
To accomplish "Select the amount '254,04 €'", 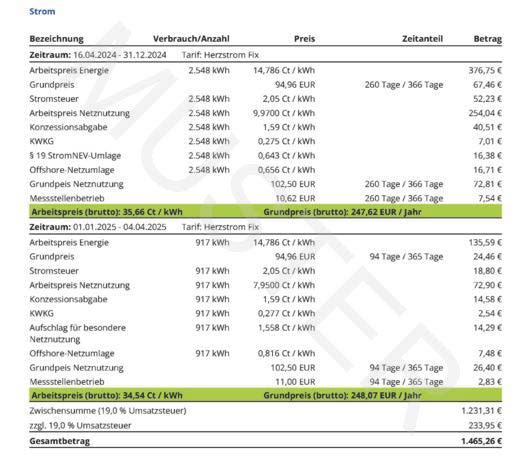I will (x=485, y=113).
